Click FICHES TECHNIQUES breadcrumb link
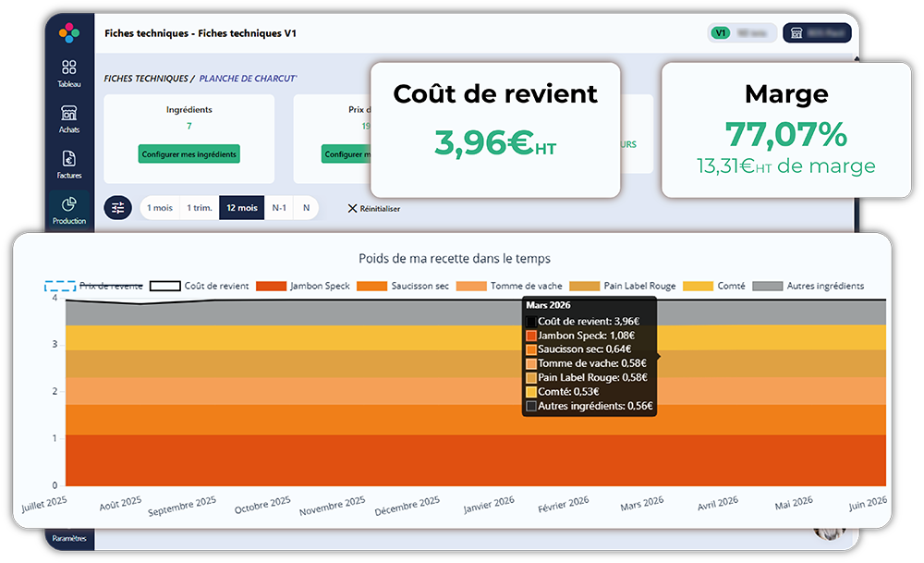 146,79
